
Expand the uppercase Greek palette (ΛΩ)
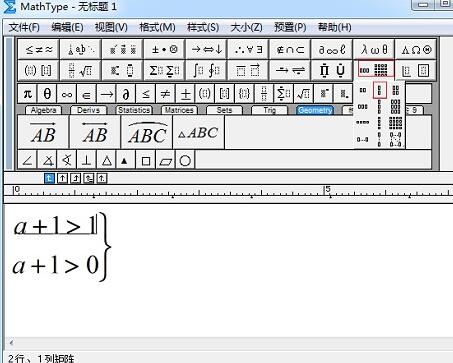(416, 50)
